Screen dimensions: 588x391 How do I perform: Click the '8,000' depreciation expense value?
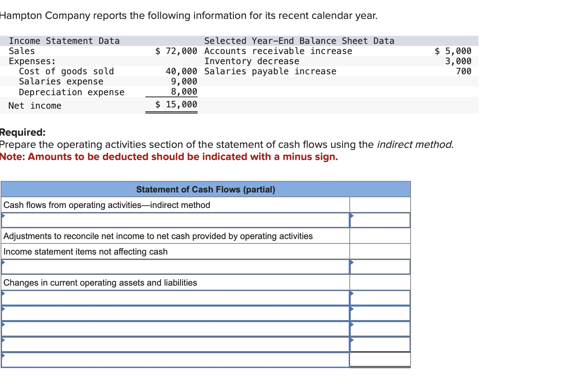point(184,92)
